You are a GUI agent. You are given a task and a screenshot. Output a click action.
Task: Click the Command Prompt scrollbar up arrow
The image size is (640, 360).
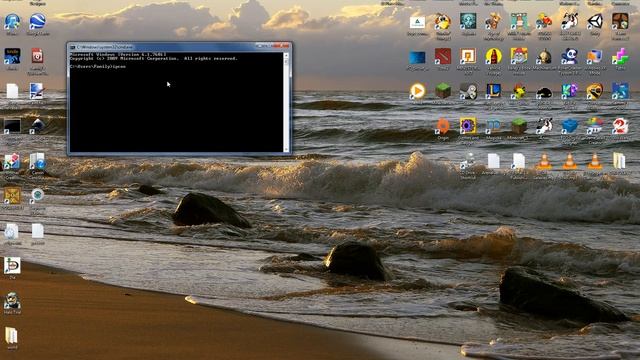(x=286, y=55)
